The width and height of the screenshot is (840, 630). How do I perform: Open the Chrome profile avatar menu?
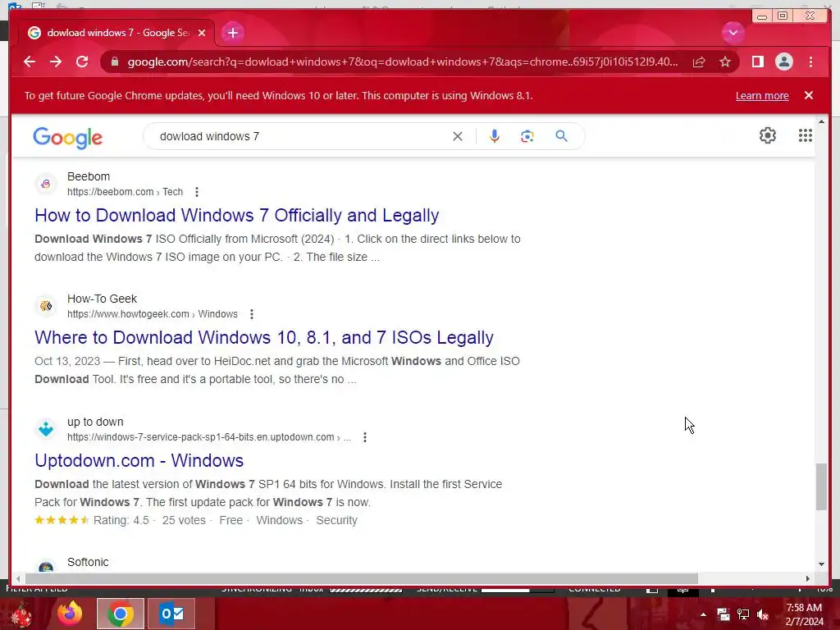click(x=783, y=62)
